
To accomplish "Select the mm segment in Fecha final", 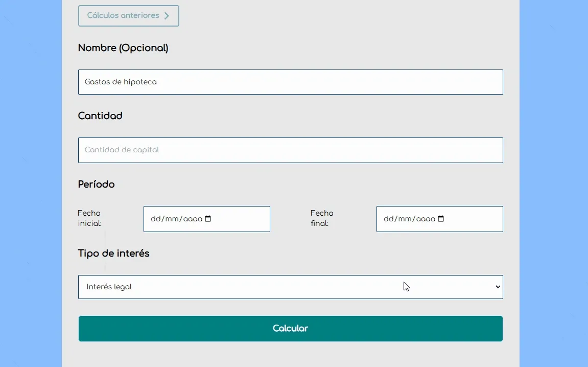I will click(x=405, y=219).
